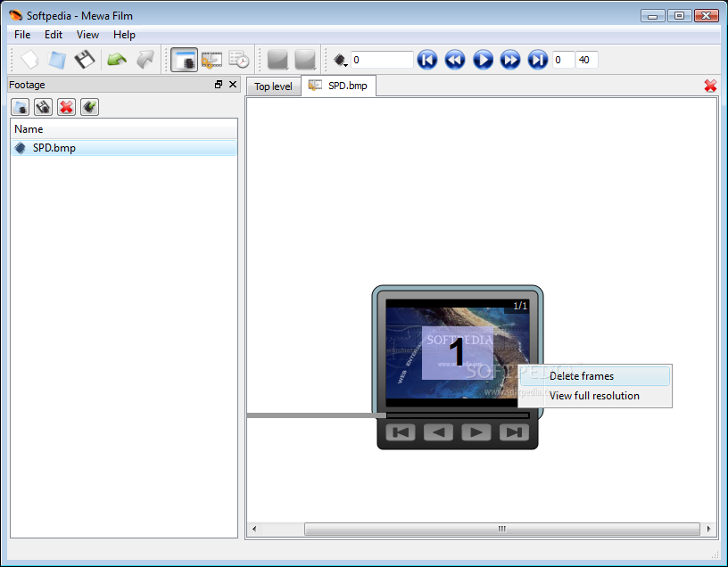Click the horizontal scrollbar thumb
Viewport: 728px width, 567px height.
click(502, 529)
